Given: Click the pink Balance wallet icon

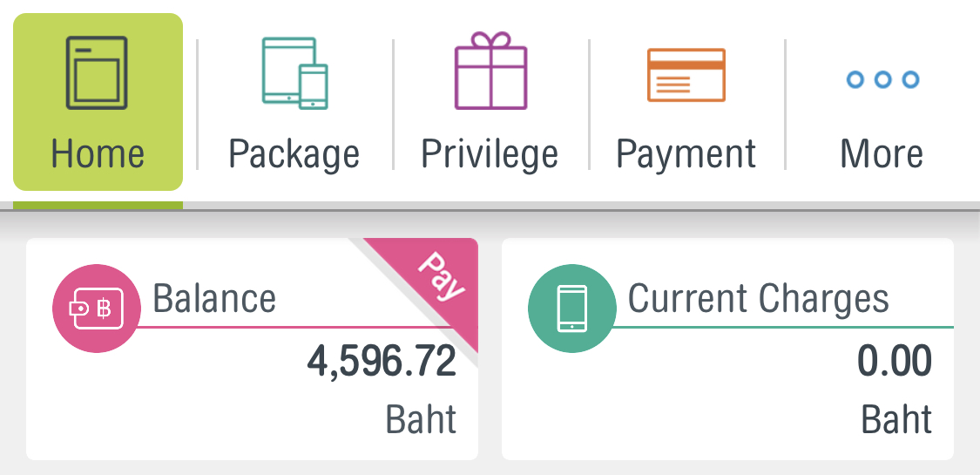Looking at the screenshot, I should pyautogui.click(x=96, y=309).
